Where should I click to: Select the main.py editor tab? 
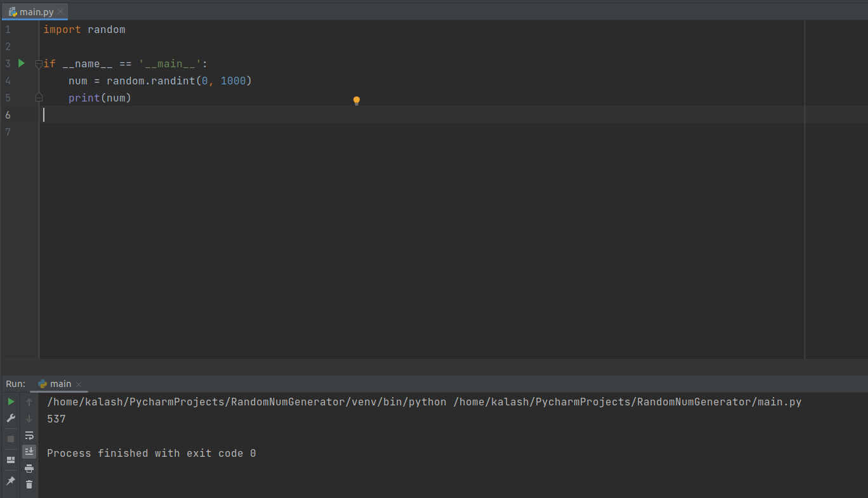tap(36, 12)
